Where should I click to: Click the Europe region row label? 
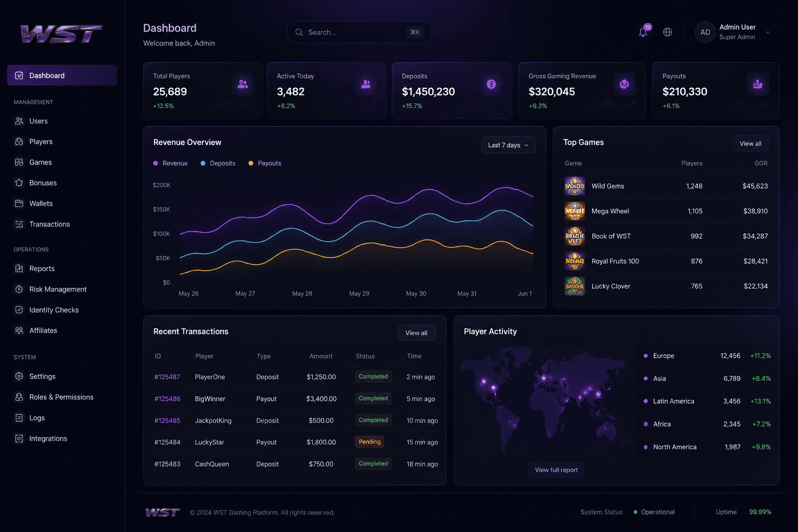pyautogui.click(x=663, y=356)
